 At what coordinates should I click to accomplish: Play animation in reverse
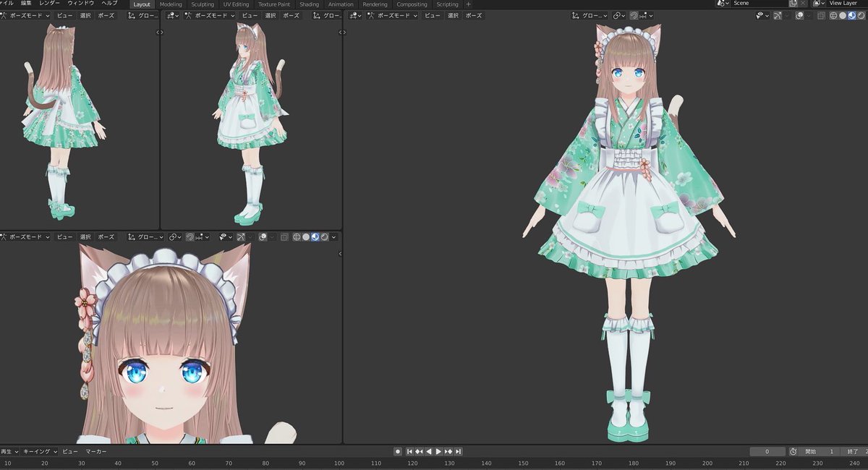click(428, 451)
